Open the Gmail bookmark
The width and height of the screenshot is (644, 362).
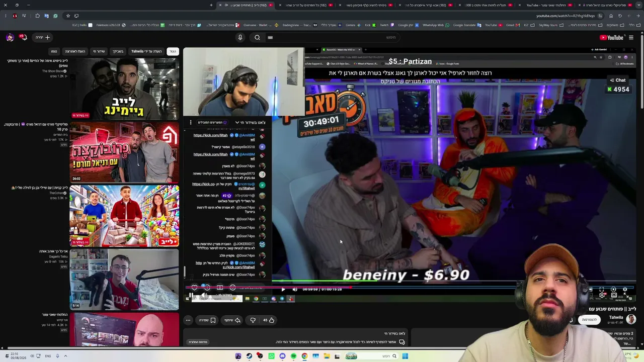[x=513, y=25]
